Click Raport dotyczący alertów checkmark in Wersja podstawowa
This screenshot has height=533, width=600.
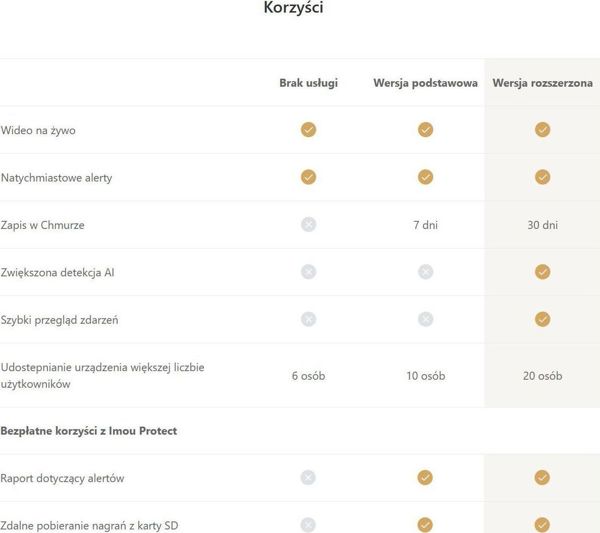425,478
